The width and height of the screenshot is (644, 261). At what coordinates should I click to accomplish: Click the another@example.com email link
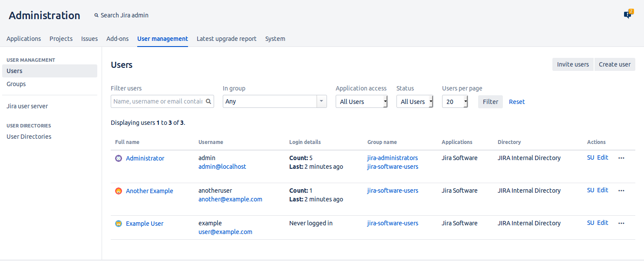tap(230, 199)
